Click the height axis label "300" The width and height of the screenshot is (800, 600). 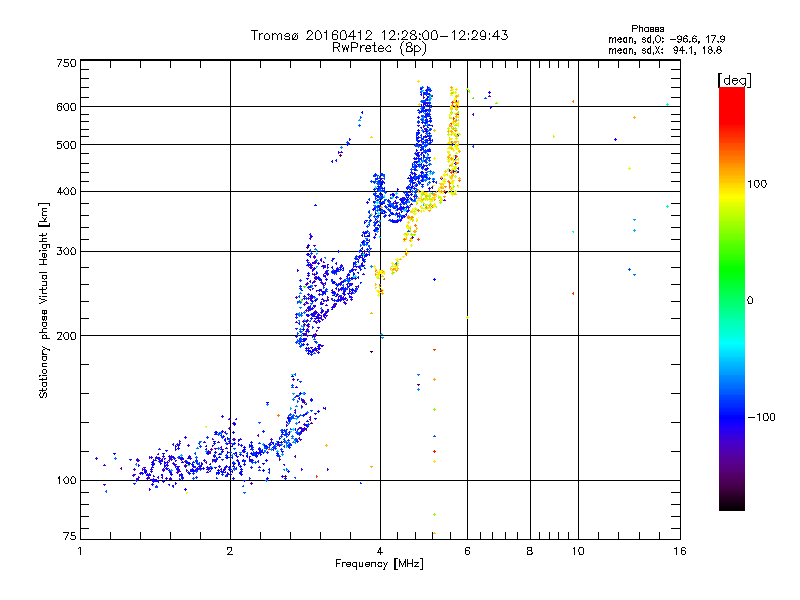(67, 252)
